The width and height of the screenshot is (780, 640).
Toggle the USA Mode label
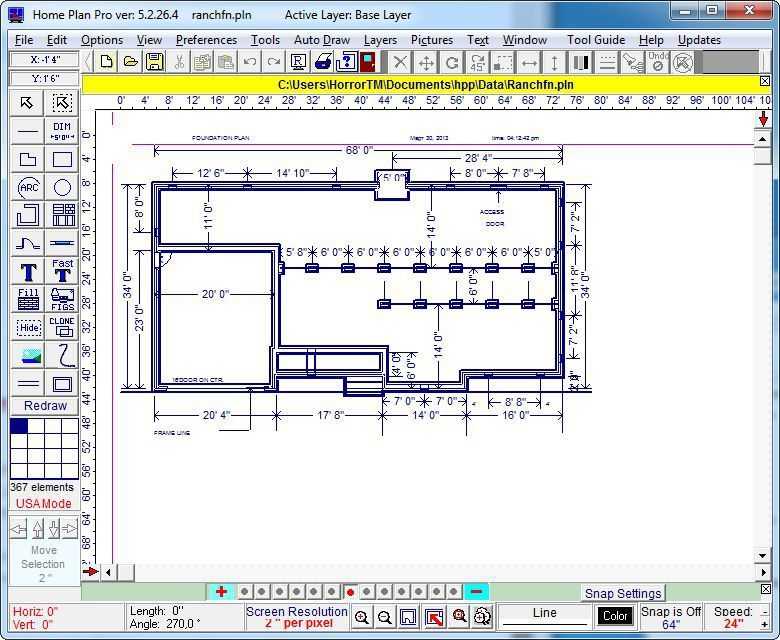pyautogui.click(x=44, y=503)
